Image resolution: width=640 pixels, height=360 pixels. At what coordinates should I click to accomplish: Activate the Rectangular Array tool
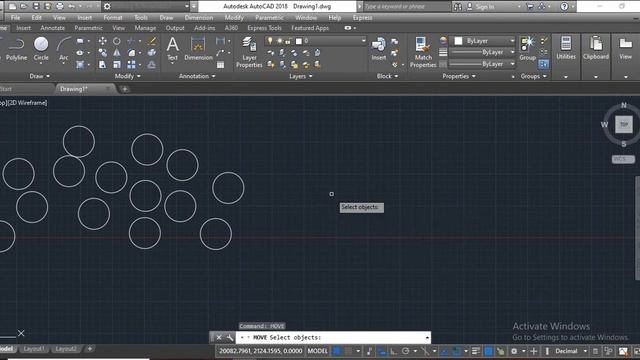[x=131, y=64]
